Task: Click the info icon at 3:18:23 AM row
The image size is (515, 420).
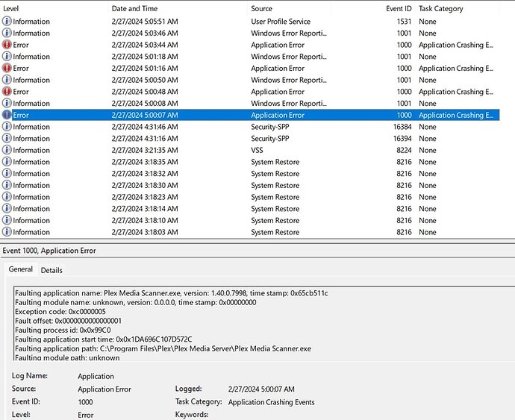Action: pyautogui.click(x=7, y=197)
